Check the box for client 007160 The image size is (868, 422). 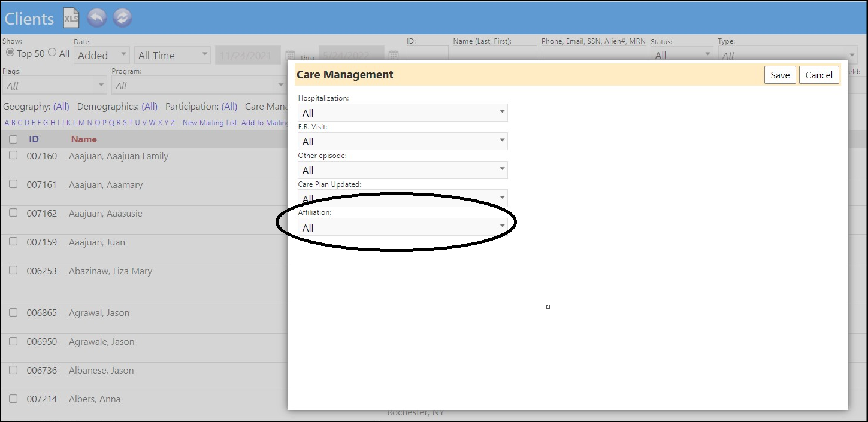13,156
